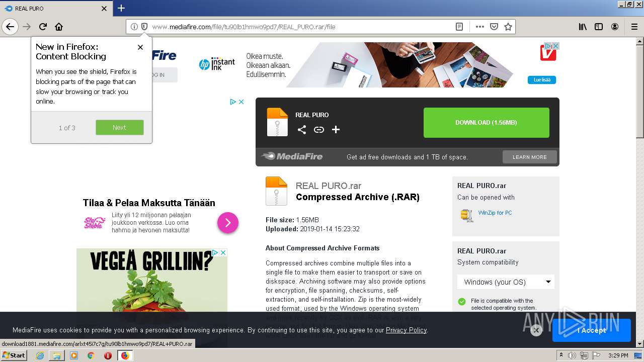The image size is (644, 362).
Task: Open the Windows Start menu
Action: tap(14, 355)
